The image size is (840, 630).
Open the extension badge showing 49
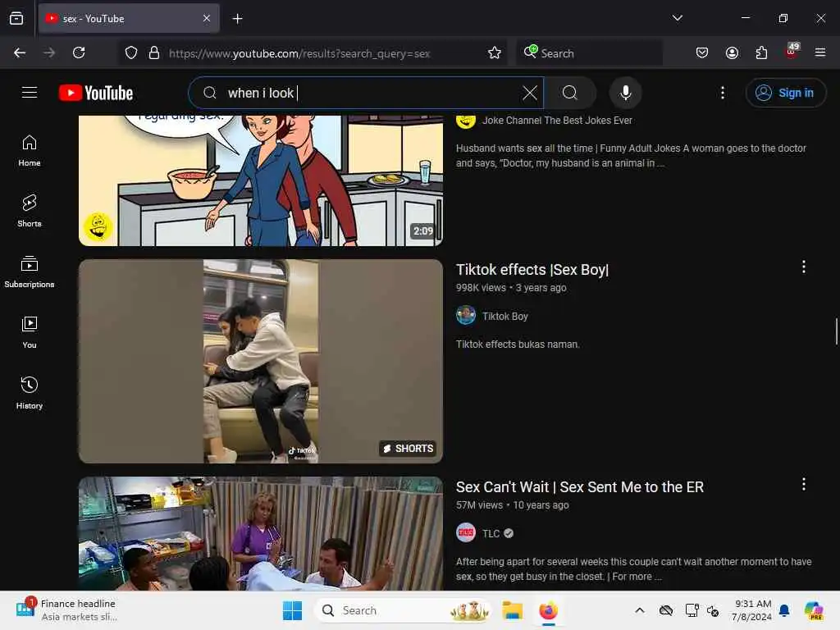tap(792, 52)
